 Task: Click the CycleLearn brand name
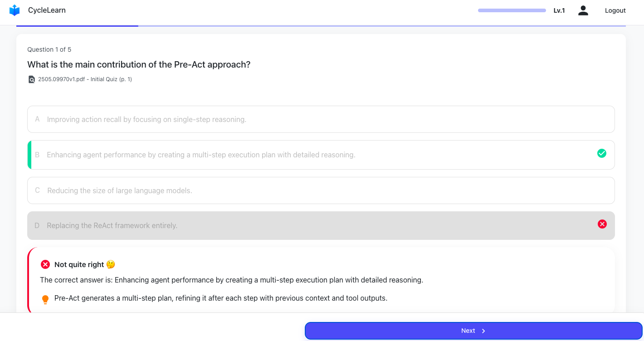coord(47,10)
